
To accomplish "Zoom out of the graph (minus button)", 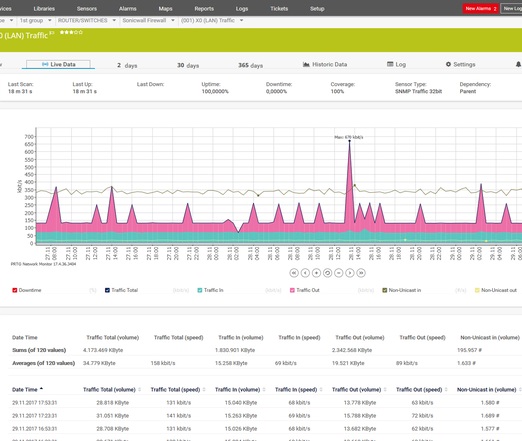I will 339,273.
